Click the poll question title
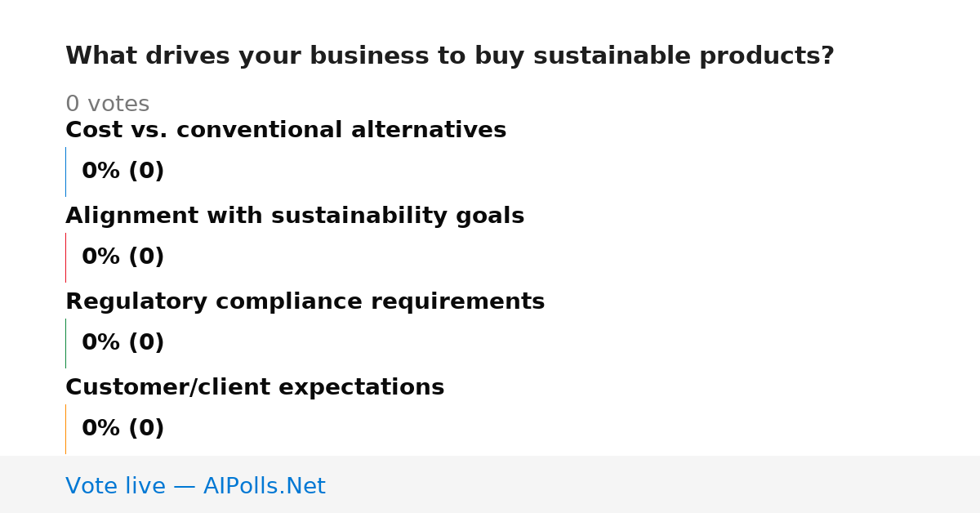This screenshot has height=513, width=980. (450, 56)
